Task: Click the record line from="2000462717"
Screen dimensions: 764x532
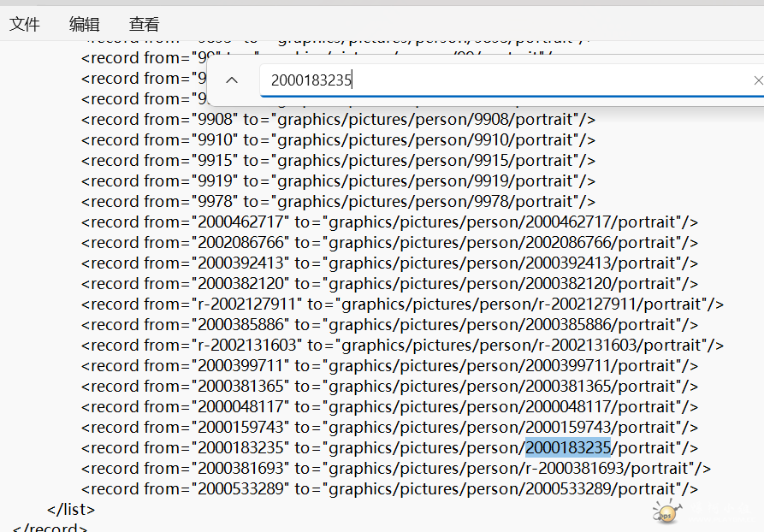Action: coord(390,222)
